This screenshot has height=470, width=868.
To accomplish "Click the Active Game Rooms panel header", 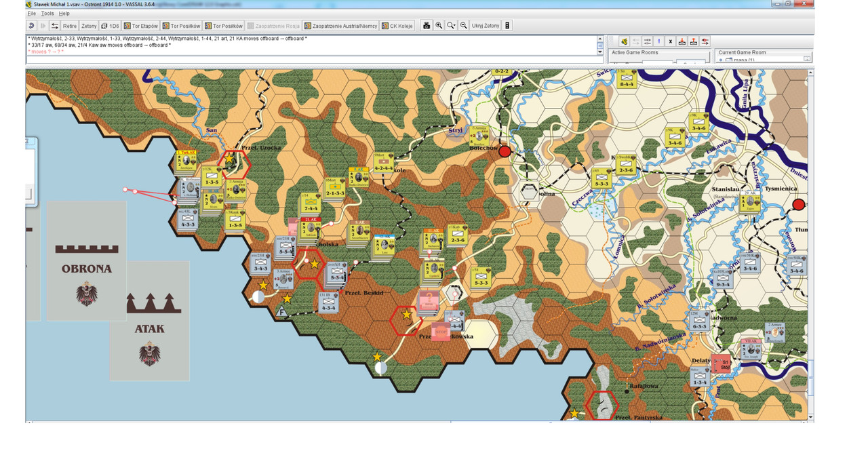I will click(635, 52).
